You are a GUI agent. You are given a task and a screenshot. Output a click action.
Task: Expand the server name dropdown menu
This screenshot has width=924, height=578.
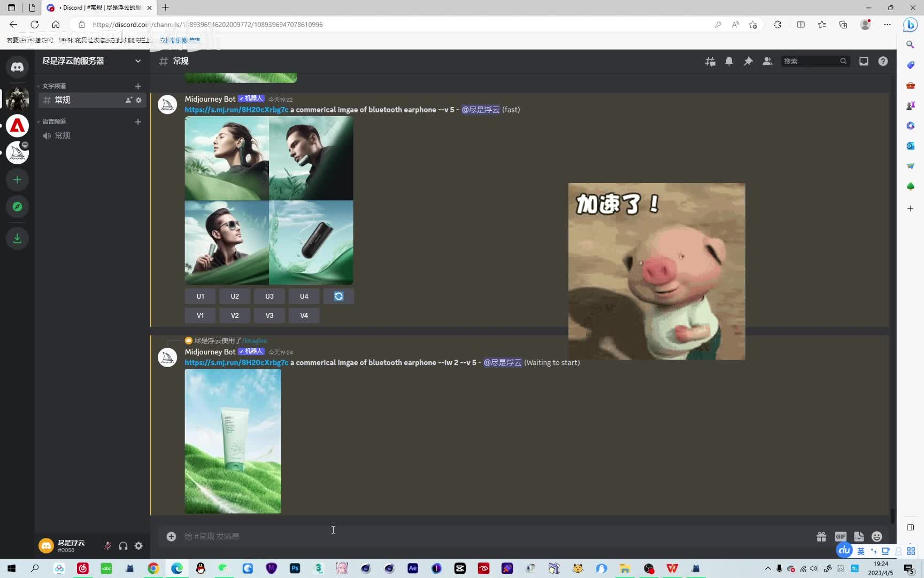137,61
